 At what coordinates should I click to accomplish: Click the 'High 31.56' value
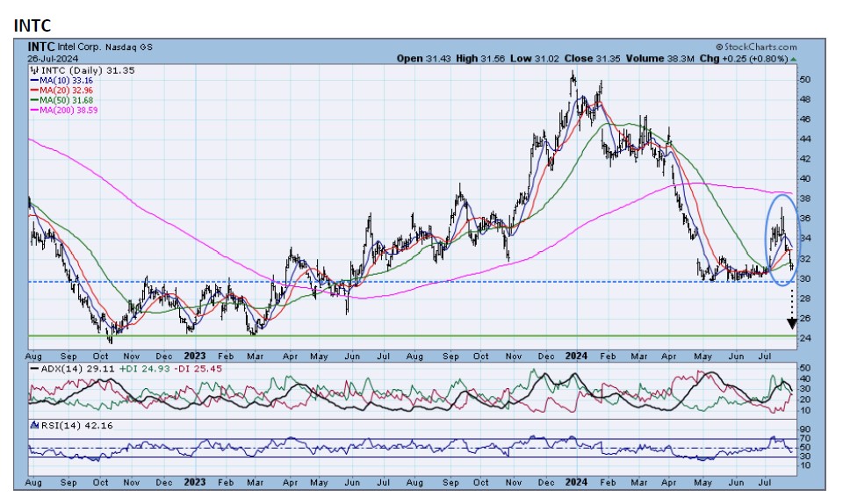[x=480, y=59]
